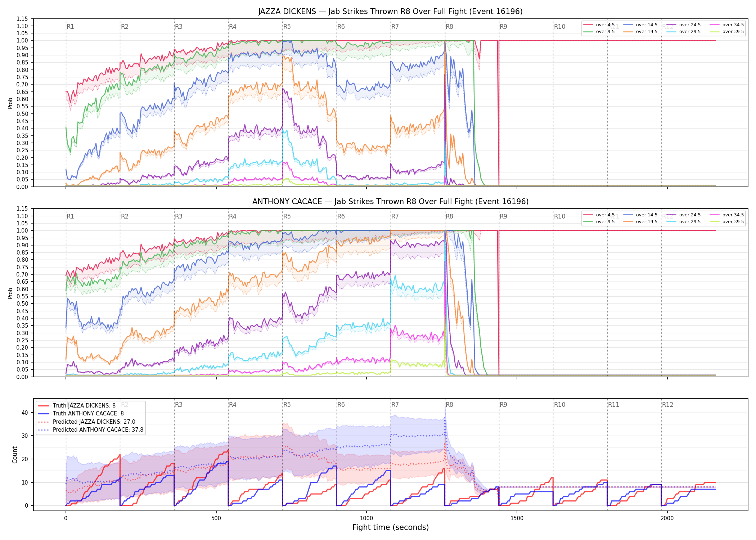This screenshot has height=540, width=756.
Task: Click the R1 marker in Jazza Dickens chart
Action: click(70, 27)
